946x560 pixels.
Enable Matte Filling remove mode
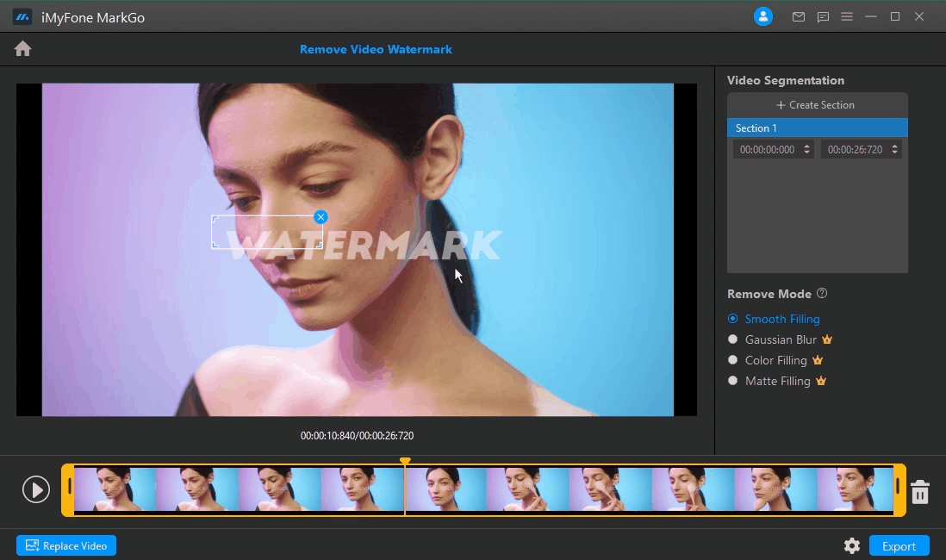(733, 381)
